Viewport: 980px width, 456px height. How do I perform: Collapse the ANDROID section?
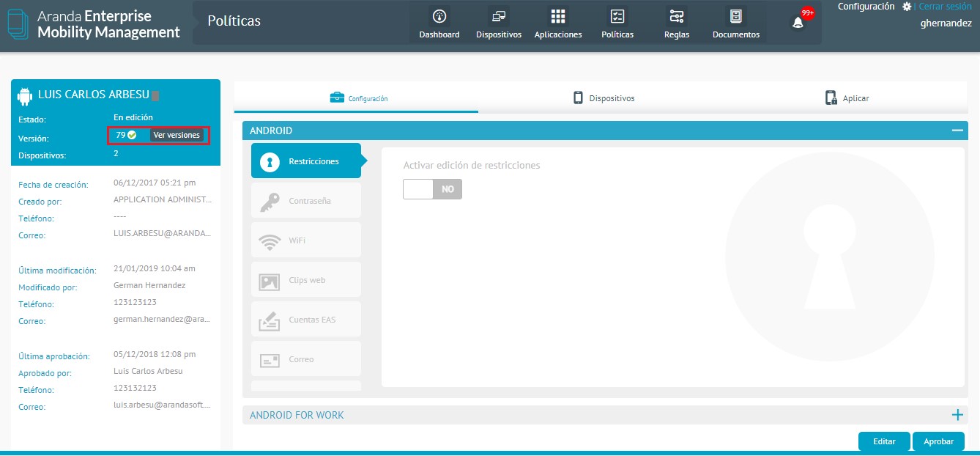tap(957, 130)
